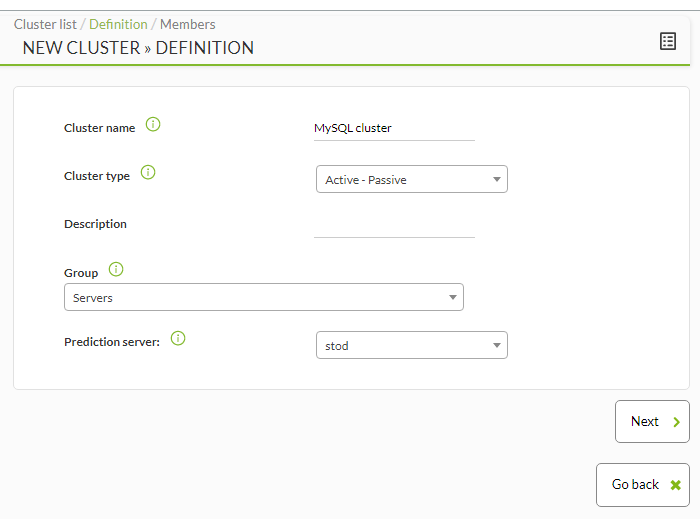Show the Cluster name info tooltip icon
Viewport: 700px width, 520px height.
(x=153, y=124)
